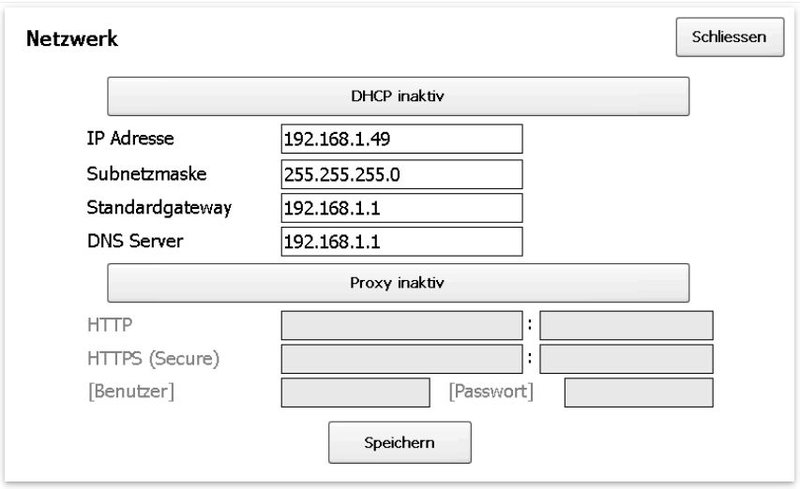Select the HTTPS (Secure) host field
The image size is (800, 489).
402,359
